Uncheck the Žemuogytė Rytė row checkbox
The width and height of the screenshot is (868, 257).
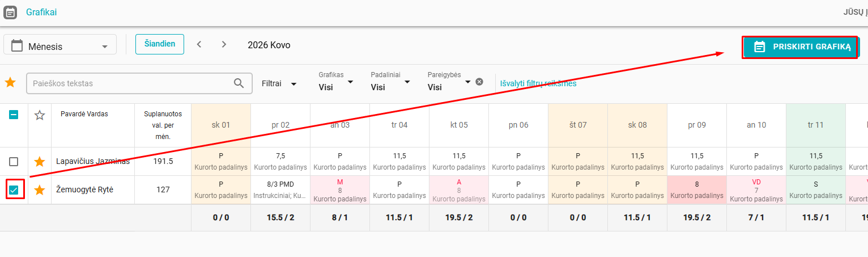[14, 189]
